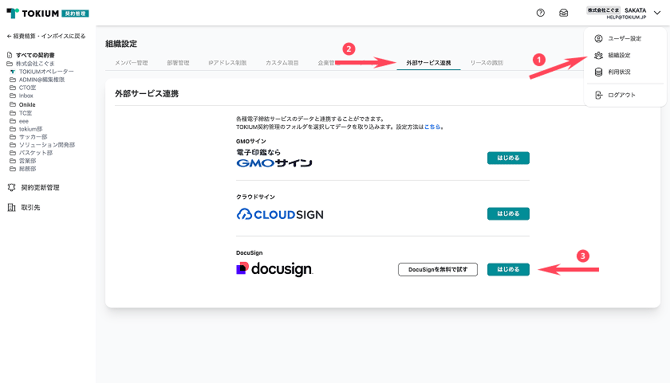
Task: Click the user silhouette icon beside ユーザー設定
Action: pos(599,38)
